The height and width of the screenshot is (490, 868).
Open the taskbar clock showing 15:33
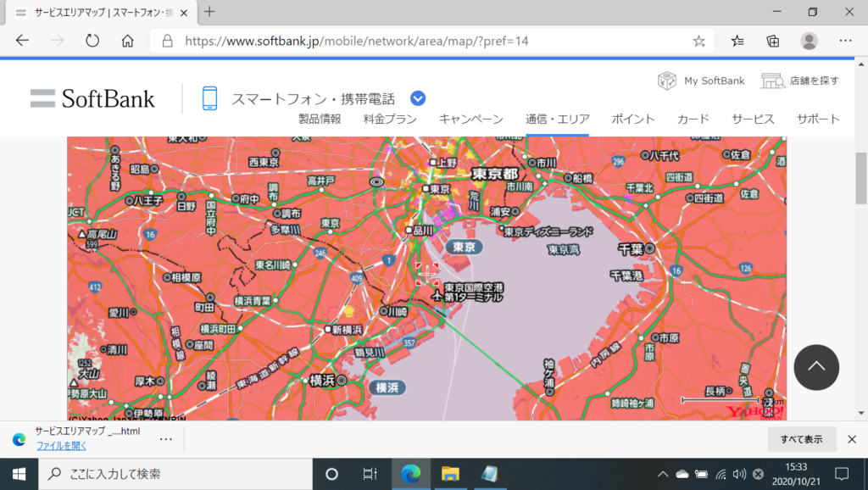pyautogui.click(x=796, y=474)
